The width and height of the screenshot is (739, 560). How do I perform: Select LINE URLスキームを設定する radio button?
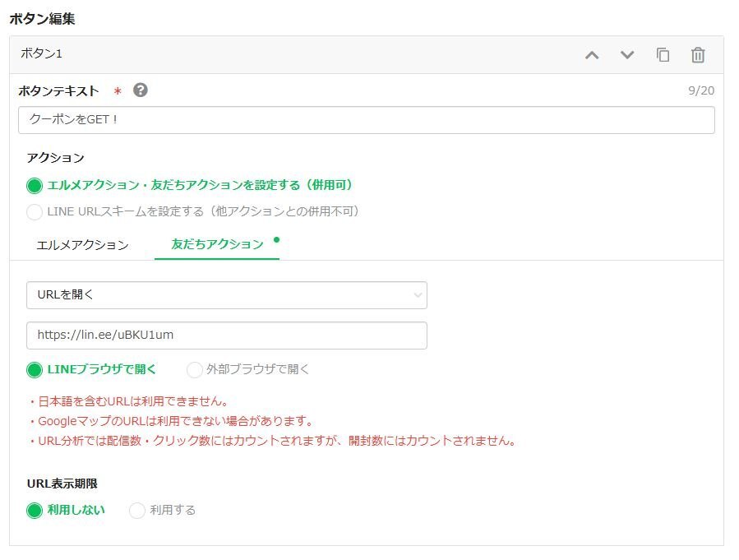(x=35, y=211)
